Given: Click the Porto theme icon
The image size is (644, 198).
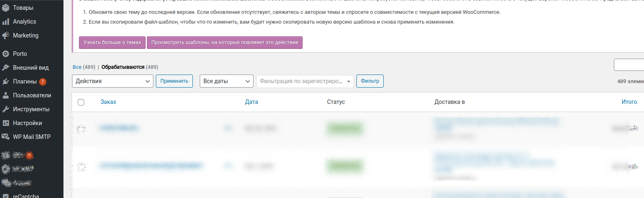Looking at the screenshot, I should [6, 54].
